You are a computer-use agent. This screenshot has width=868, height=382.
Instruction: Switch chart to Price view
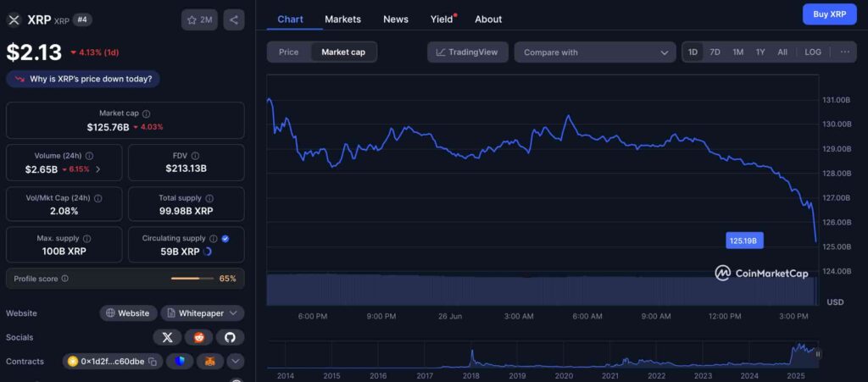tap(288, 52)
